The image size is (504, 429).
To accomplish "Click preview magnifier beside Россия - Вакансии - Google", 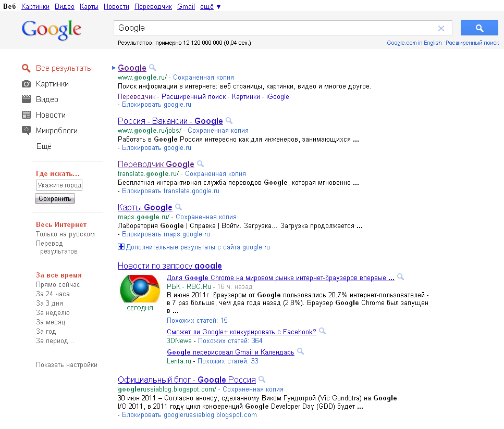I will 229,120.
